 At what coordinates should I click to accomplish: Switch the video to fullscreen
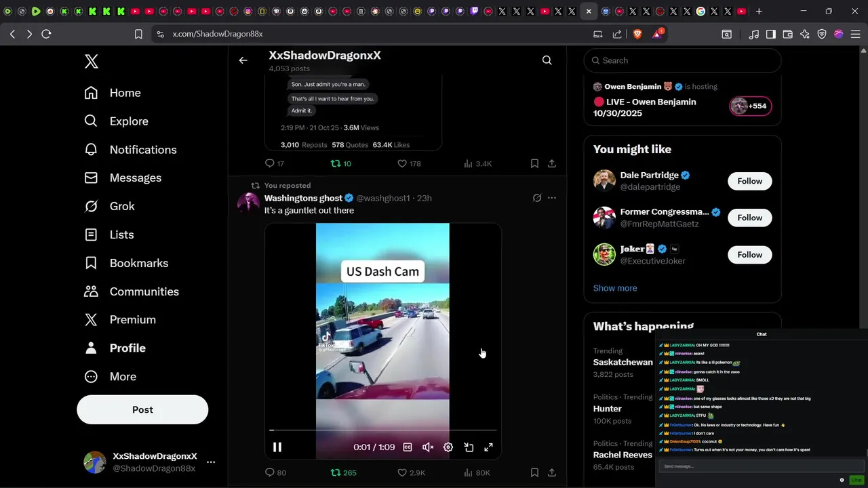click(488, 447)
